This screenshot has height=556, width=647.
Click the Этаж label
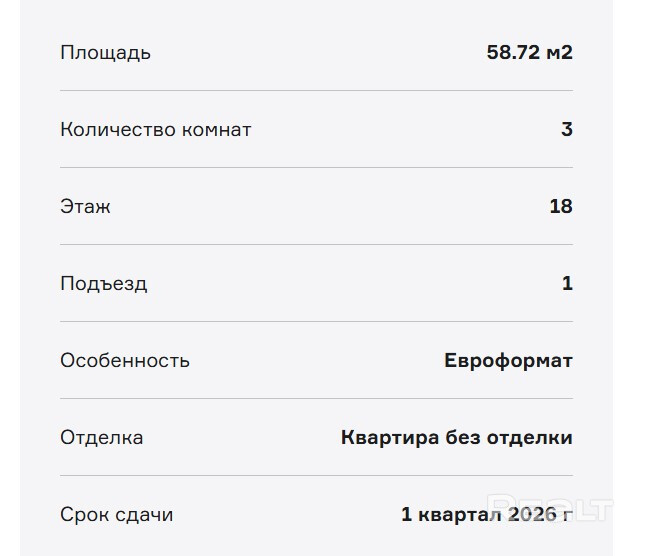85,207
